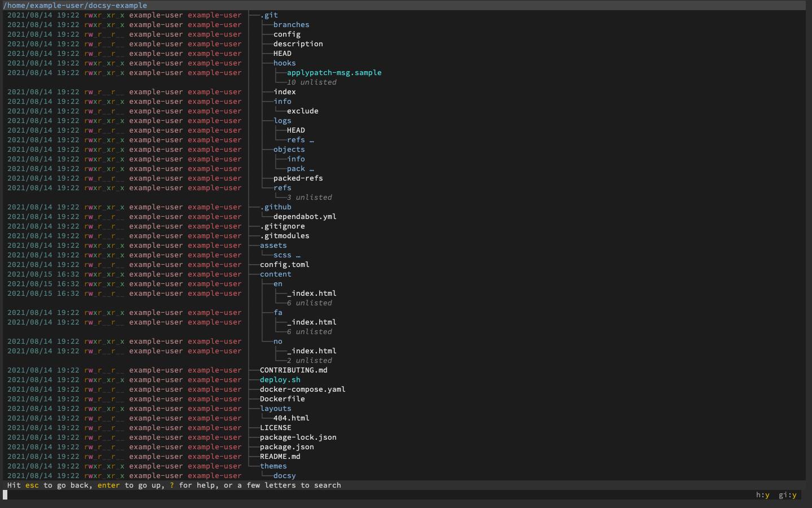Select _index.html inside the en folder
The width and height of the screenshot is (812, 508).
pos(312,293)
